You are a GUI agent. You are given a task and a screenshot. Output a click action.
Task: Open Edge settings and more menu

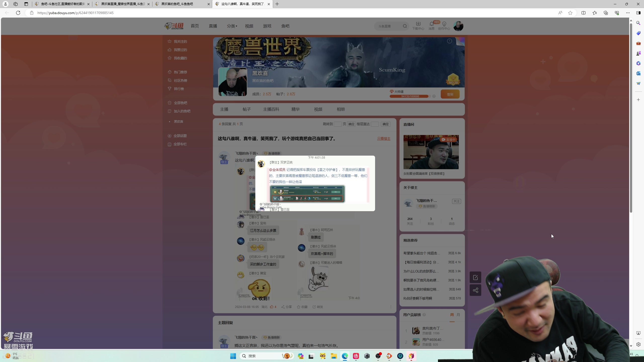[628, 13]
